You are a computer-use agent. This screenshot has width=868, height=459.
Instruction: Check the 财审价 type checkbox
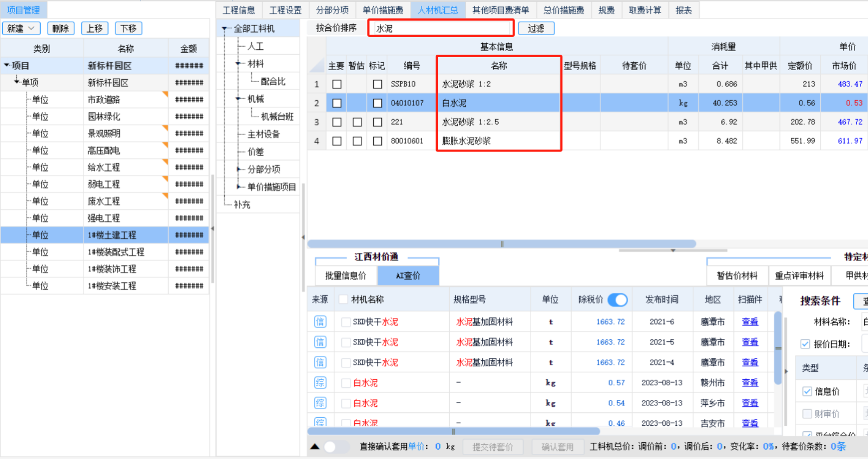[x=807, y=413]
